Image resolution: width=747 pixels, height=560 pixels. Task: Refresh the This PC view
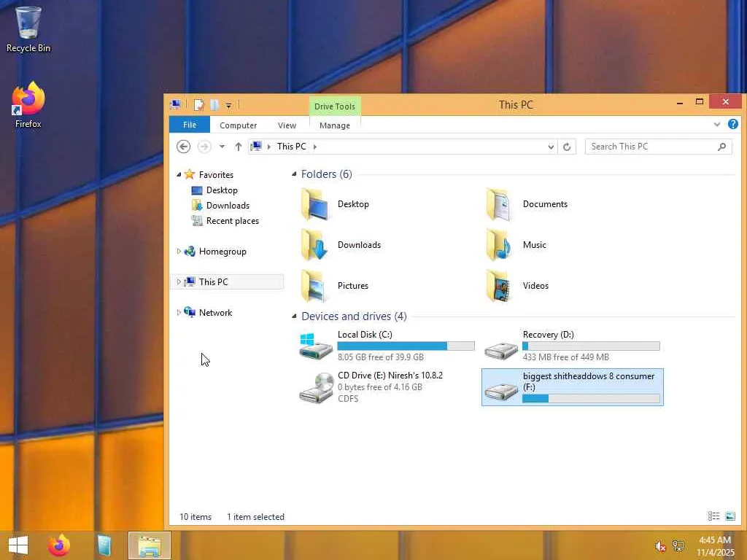click(x=567, y=147)
